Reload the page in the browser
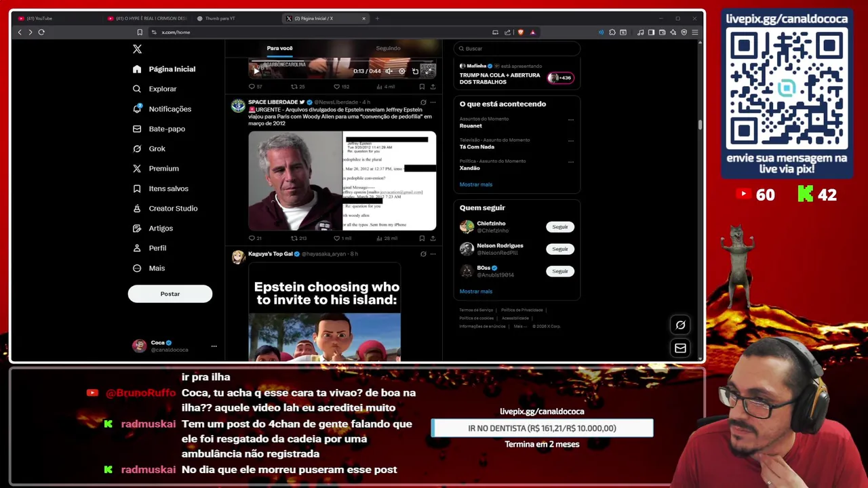The width and height of the screenshot is (868, 488). point(41,32)
